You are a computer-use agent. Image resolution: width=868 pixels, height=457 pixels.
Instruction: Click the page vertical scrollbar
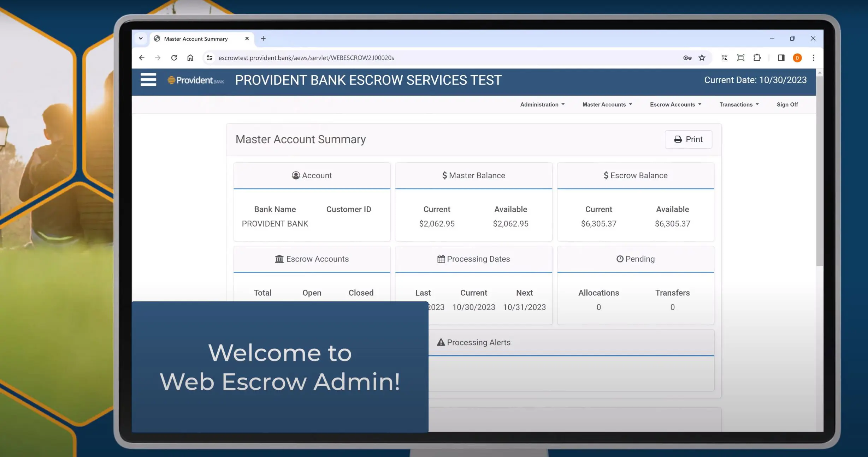819,170
